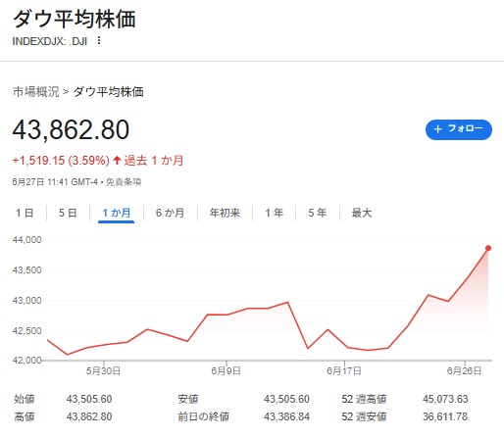The width and height of the screenshot is (504, 438).
Task: Click the 6月27日 11:41 GMT-4 timestamp
Action: pyautogui.click(x=55, y=182)
